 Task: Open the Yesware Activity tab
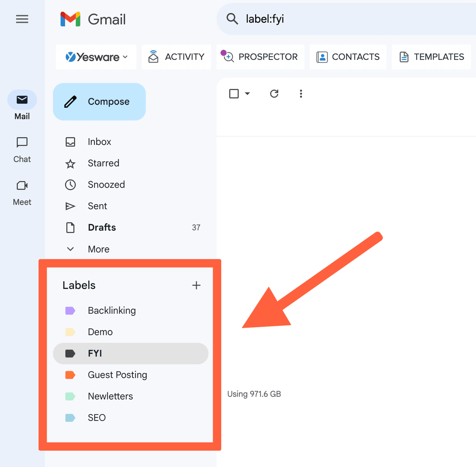tap(176, 57)
